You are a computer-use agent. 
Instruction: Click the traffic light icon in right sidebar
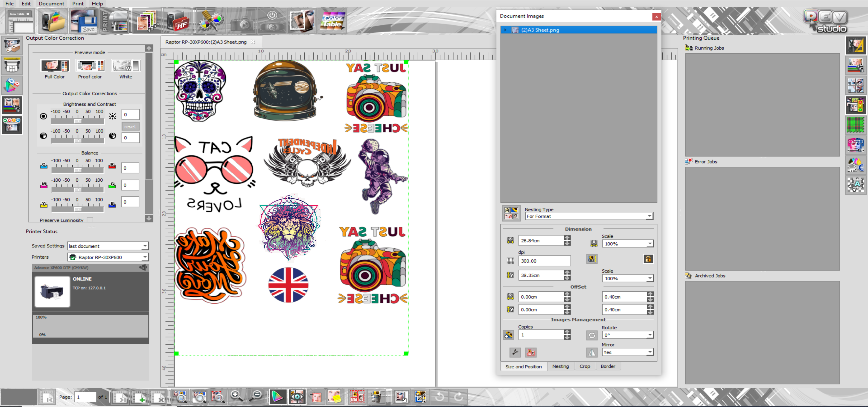pyautogui.click(x=855, y=105)
